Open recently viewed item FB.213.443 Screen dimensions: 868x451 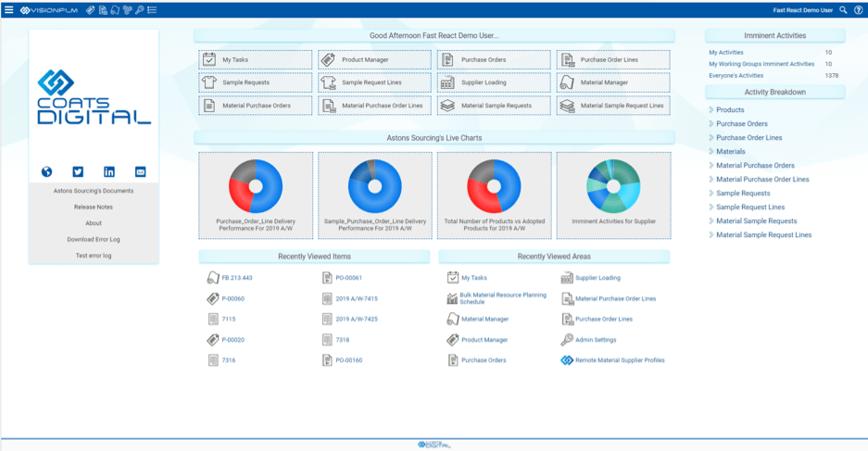230,278
